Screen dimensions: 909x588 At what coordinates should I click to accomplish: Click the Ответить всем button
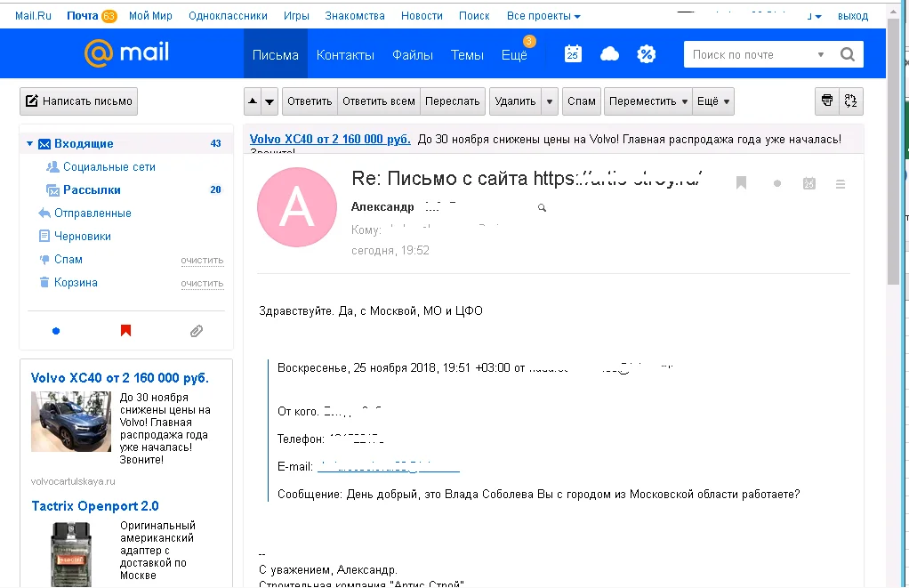[x=379, y=101]
